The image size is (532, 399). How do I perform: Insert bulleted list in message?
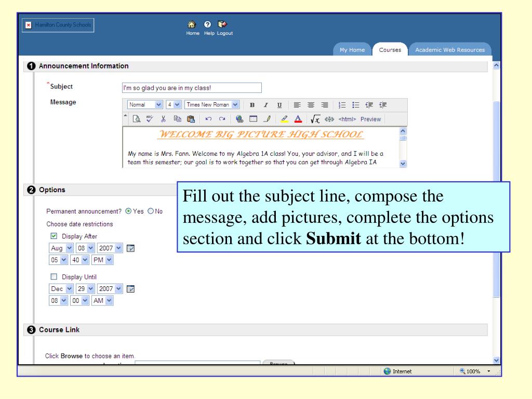(355, 105)
